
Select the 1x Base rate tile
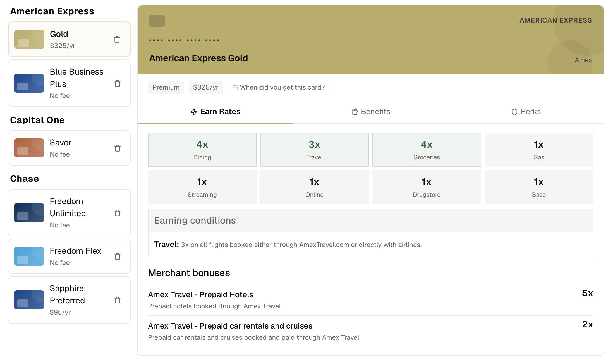pyautogui.click(x=539, y=187)
